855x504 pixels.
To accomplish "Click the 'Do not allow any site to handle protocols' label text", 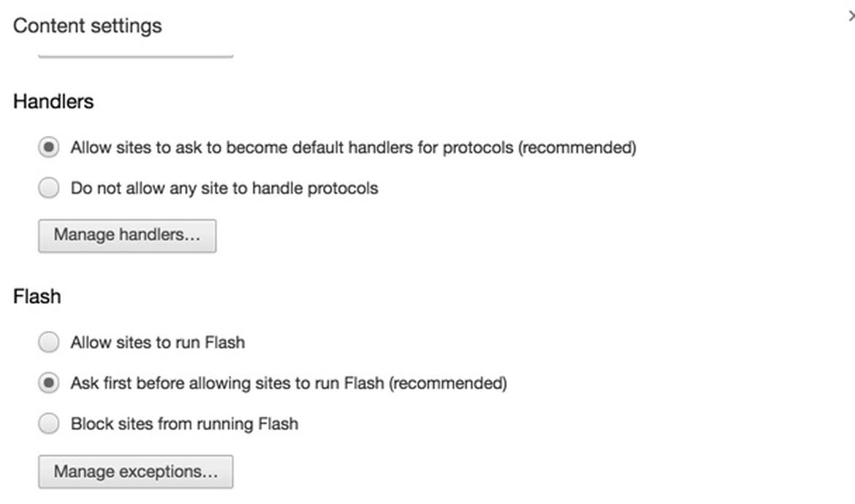I will 224,188.
